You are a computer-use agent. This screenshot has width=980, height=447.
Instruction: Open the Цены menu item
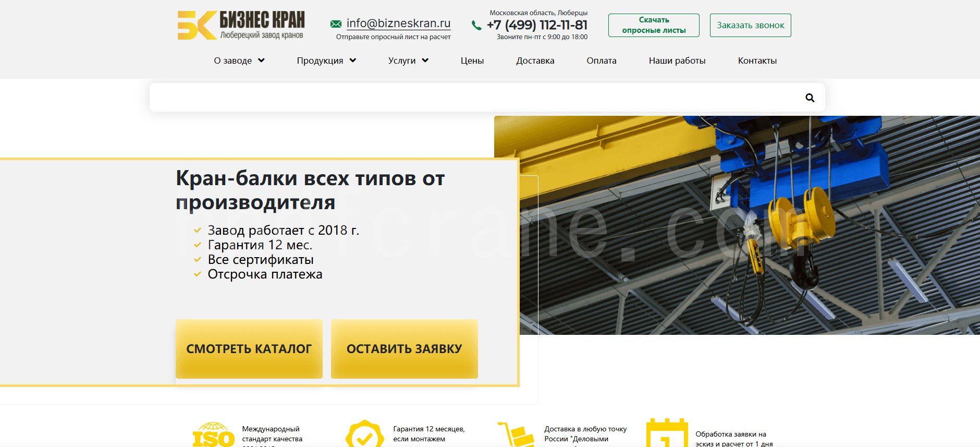472,61
